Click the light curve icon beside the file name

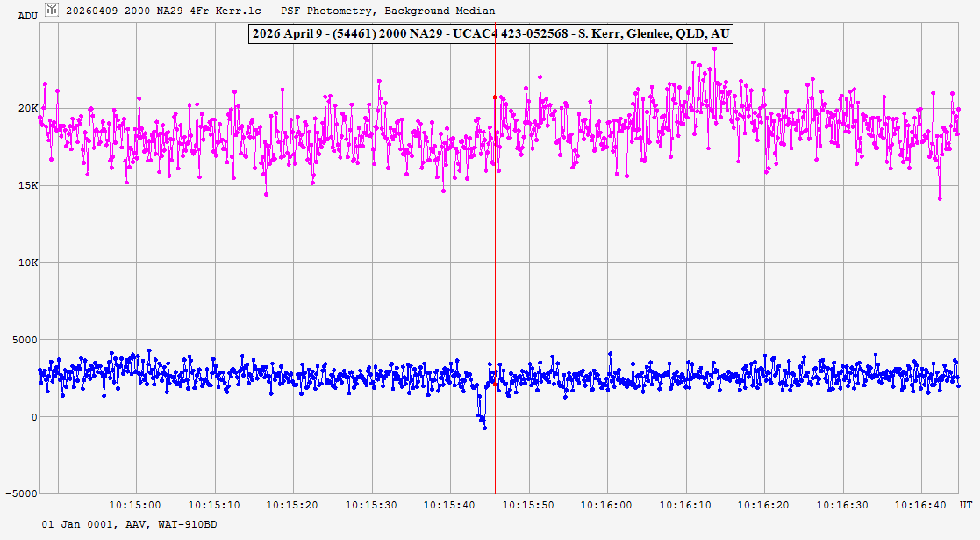pyautogui.click(x=53, y=11)
